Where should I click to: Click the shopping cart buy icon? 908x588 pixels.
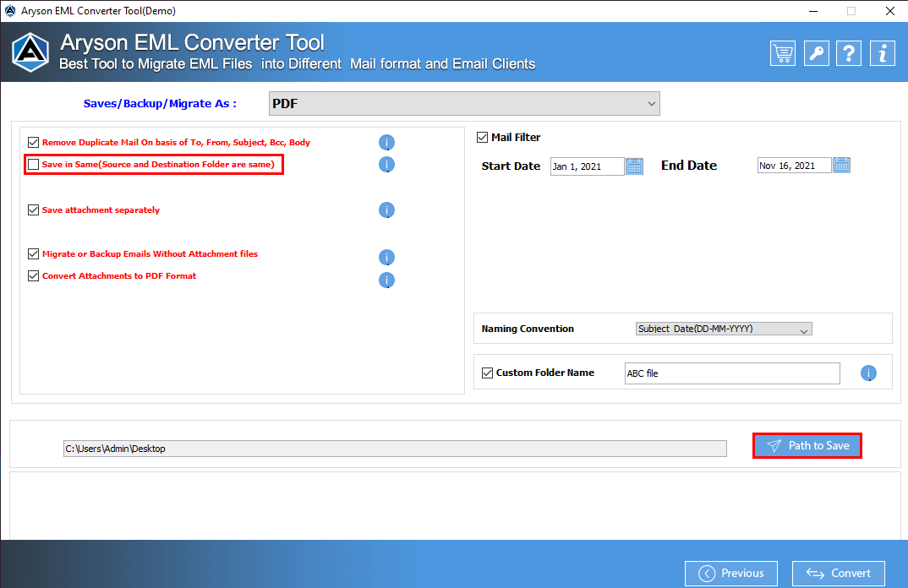click(782, 54)
